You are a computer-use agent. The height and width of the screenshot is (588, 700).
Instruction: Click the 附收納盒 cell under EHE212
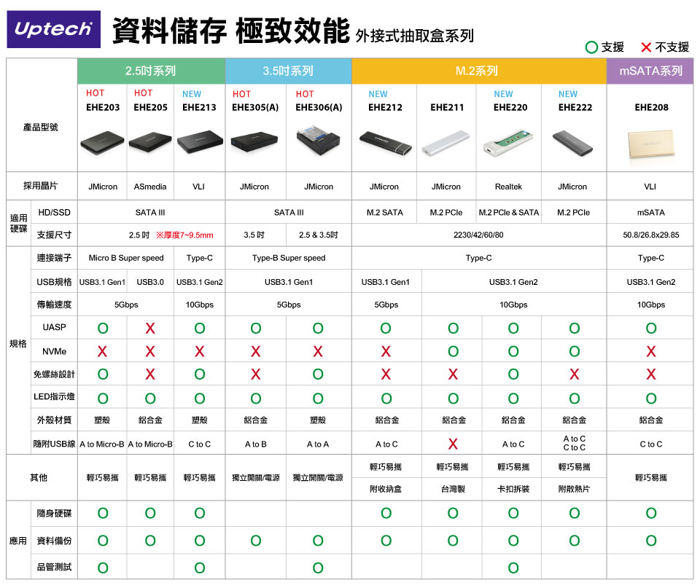coord(385,489)
